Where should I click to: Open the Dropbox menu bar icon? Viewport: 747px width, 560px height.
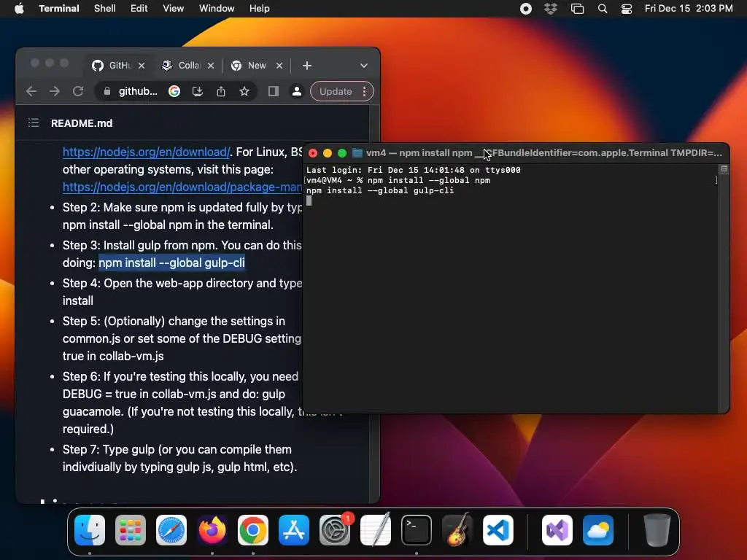coord(551,9)
